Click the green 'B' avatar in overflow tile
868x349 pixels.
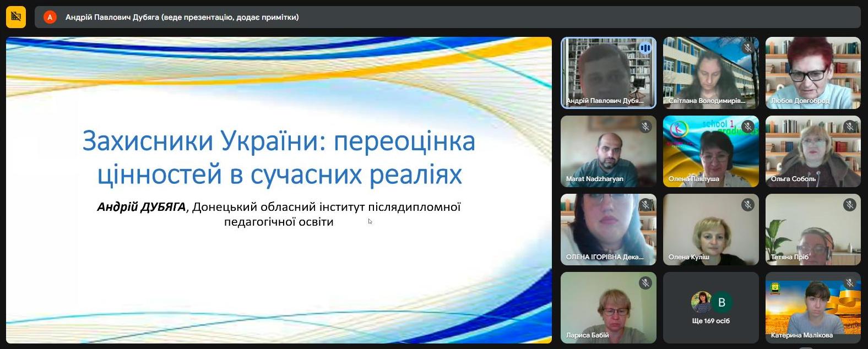[x=721, y=302]
